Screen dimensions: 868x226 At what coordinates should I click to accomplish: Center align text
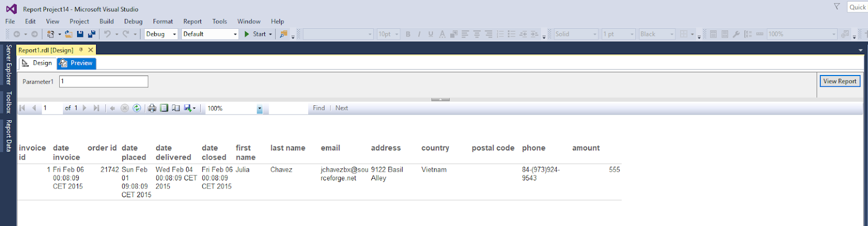pos(477,34)
